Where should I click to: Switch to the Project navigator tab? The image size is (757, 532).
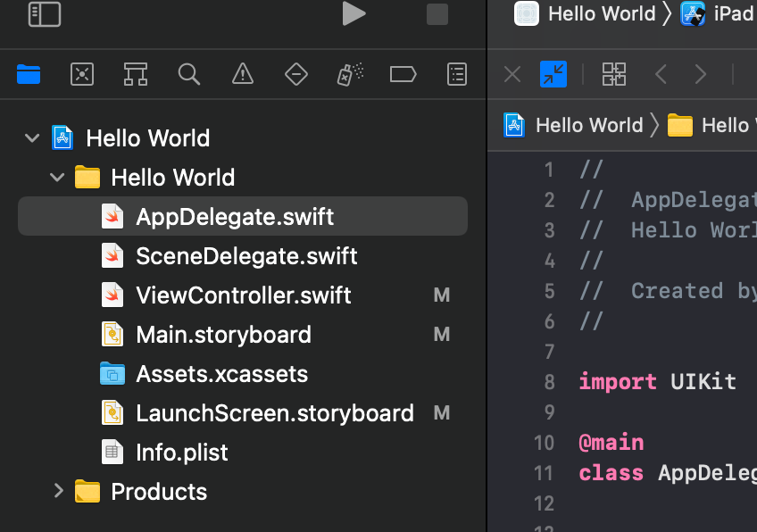(x=28, y=74)
